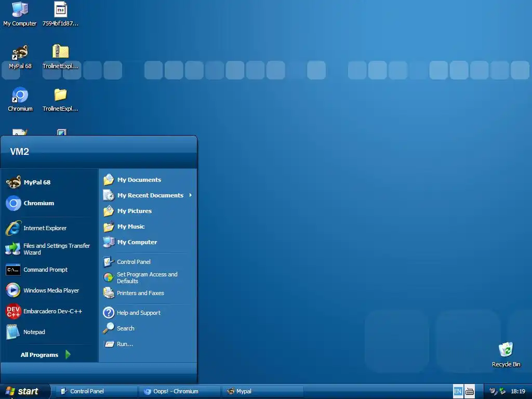Select My Computer desktop icon

click(20, 14)
